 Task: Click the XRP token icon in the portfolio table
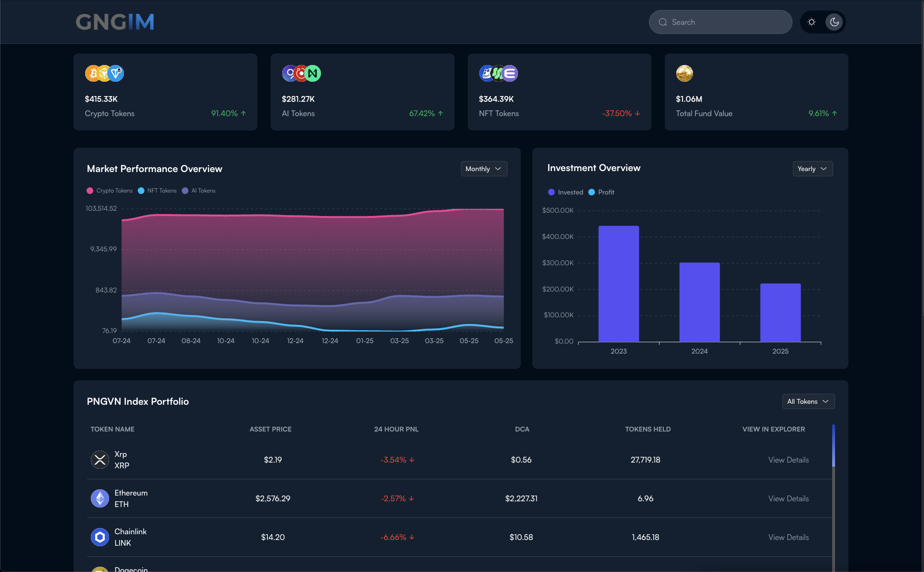[x=99, y=460]
